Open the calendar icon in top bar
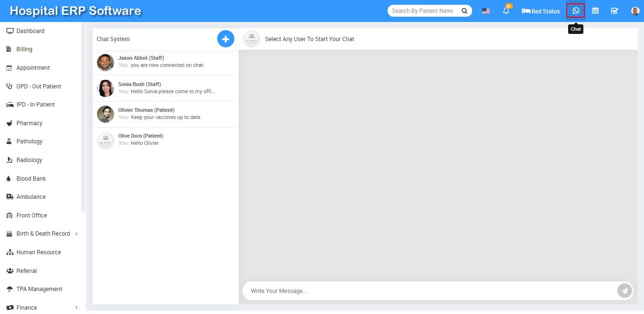This screenshot has height=314, width=644. pyautogui.click(x=595, y=11)
